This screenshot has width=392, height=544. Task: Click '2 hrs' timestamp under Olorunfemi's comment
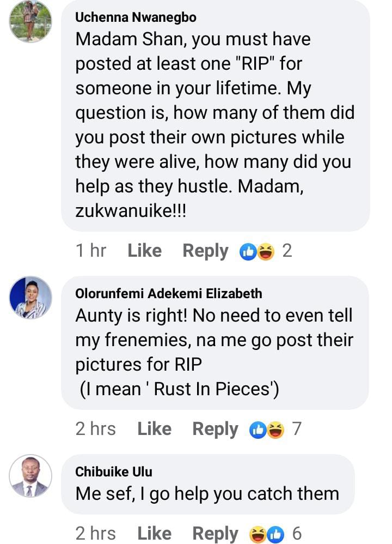tap(96, 429)
